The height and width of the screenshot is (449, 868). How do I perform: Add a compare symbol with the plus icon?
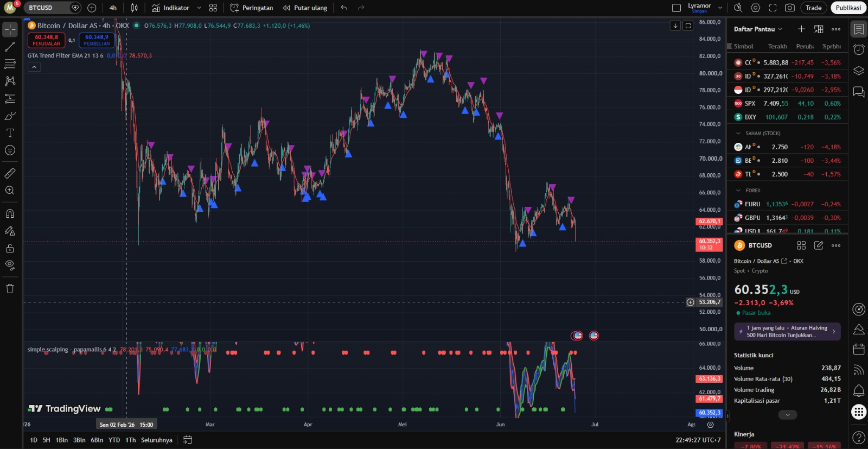pyautogui.click(x=92, y=8)
